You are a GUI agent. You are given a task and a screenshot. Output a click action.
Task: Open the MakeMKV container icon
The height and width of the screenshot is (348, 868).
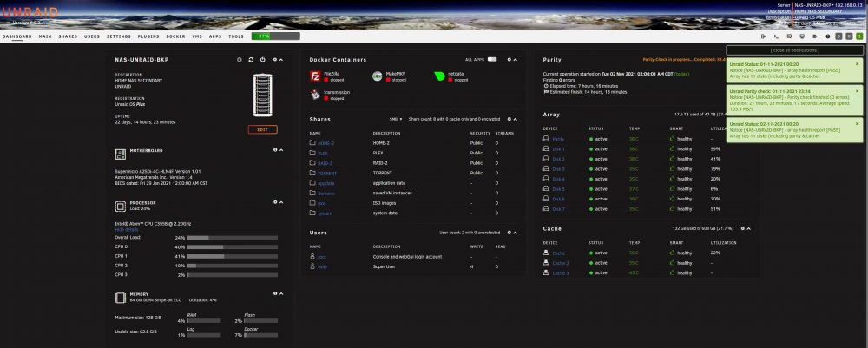coord(377,76)
